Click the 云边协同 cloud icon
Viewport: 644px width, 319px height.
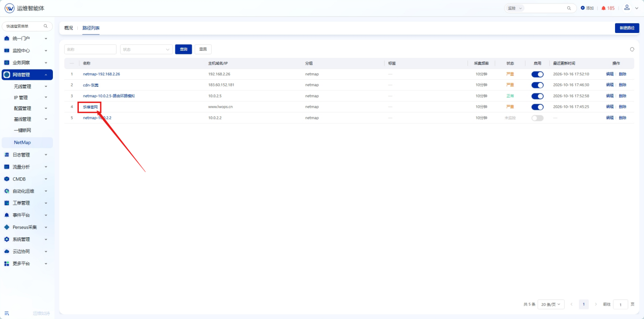pyautogui.click(x=7, y=251)
